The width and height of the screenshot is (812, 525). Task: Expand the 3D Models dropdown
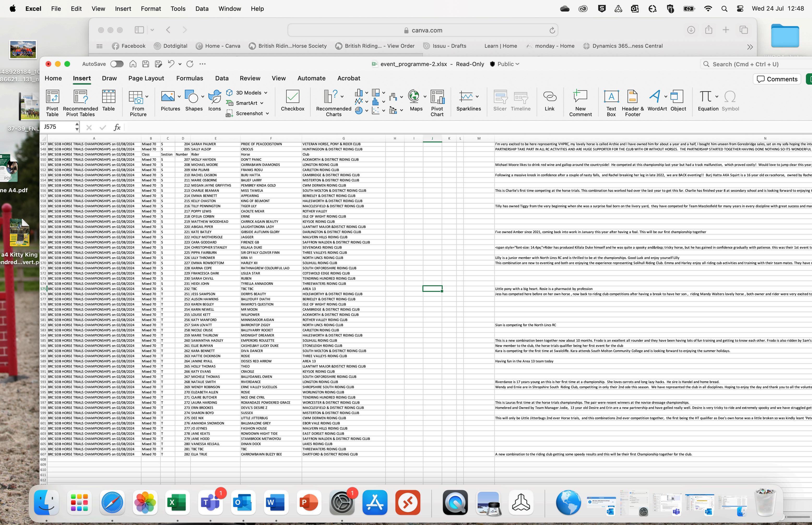[266, 93]
